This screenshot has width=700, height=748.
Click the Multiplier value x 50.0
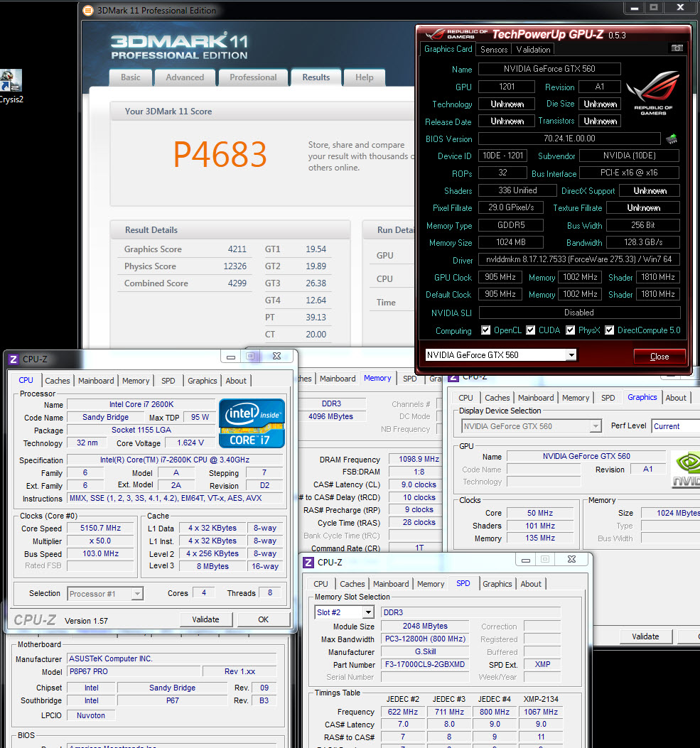click(100, 541)
